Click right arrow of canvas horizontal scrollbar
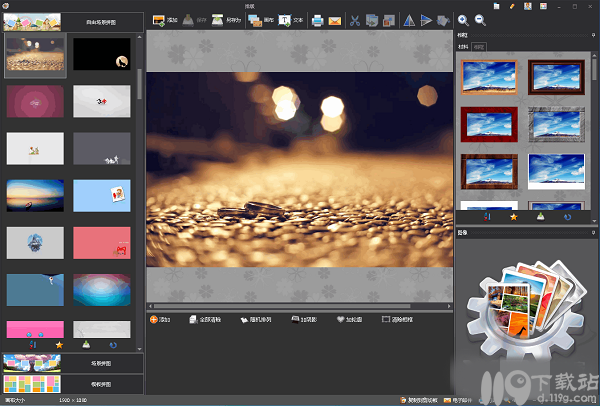The image size is (600, 406). 449,306
